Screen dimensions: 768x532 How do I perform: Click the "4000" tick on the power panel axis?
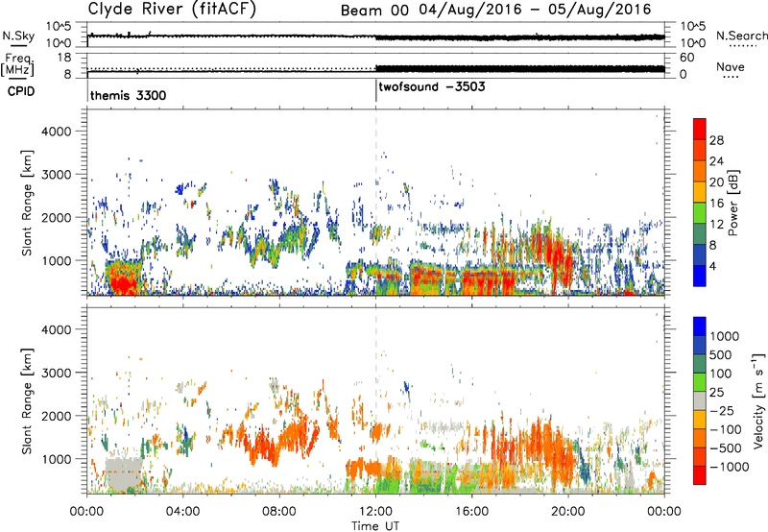tap(57, 132)
